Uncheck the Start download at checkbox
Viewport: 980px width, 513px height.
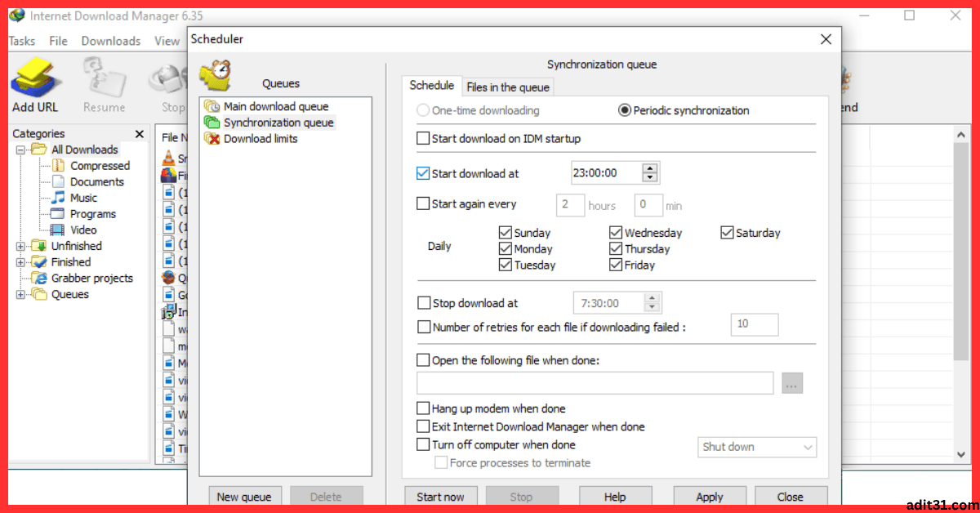(423, 173)
